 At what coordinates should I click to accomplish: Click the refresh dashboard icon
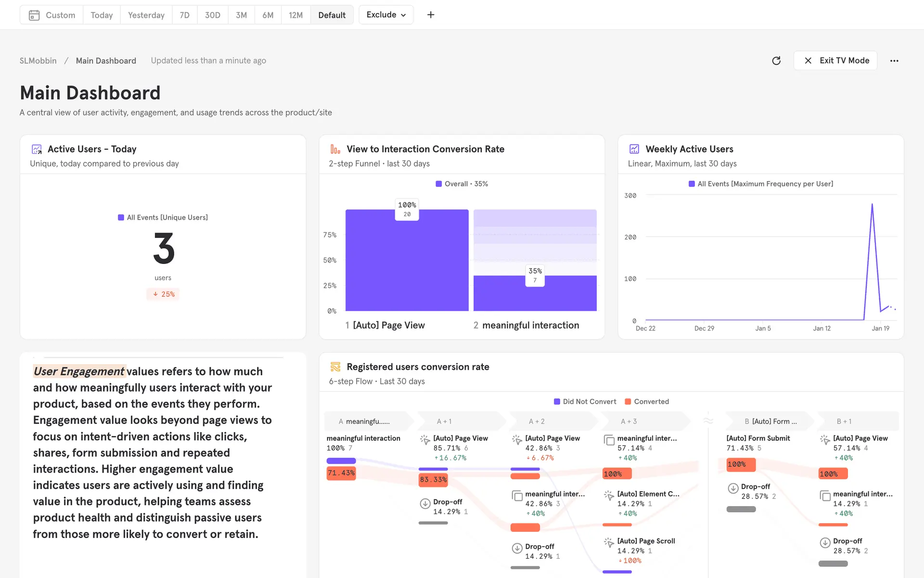[776, 61]
